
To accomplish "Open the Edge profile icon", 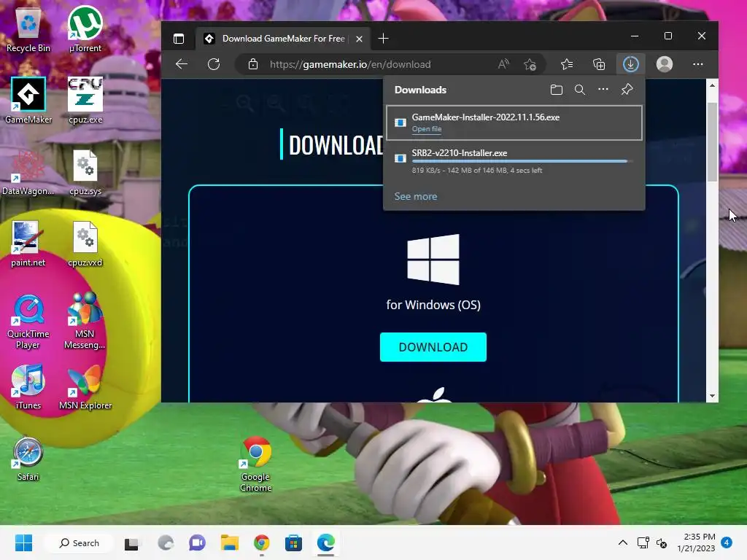I will [665, 64].
